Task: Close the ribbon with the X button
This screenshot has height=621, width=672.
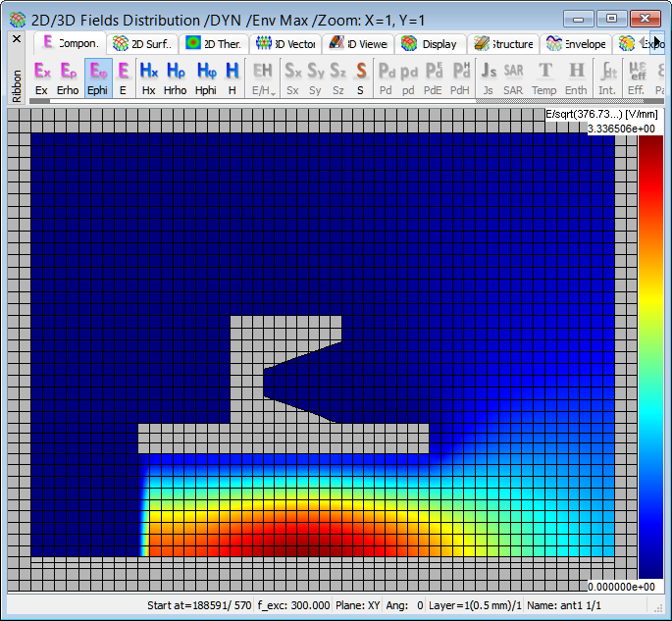Action: pos(16,39)
